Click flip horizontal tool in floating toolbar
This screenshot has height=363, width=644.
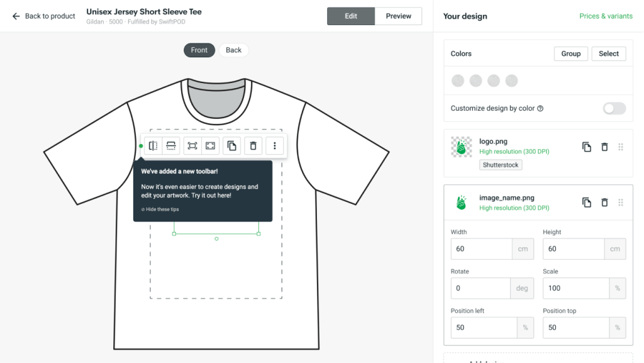click(153, 146)
